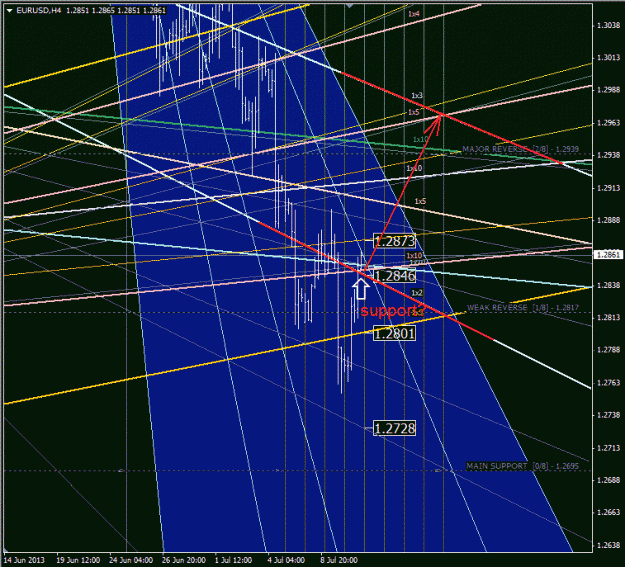Select the 1.2728 price label box
This screenshot has height=567, width=625.
tap(395, 428)
